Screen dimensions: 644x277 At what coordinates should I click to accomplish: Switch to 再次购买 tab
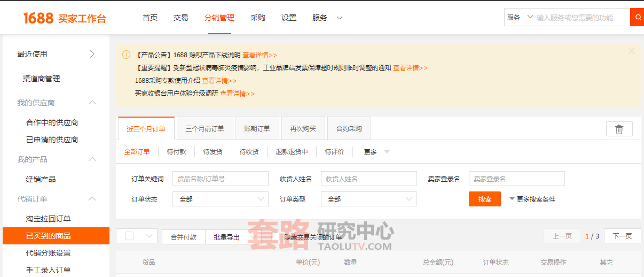tap(303, 129)
